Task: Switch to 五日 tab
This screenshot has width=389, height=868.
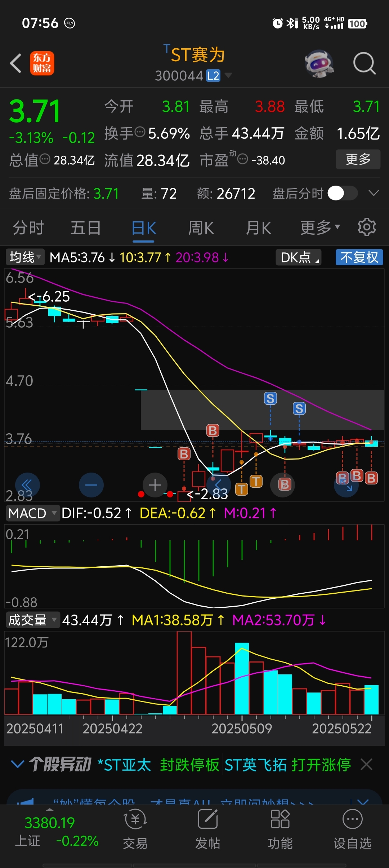Action: [x=86, y=228]
